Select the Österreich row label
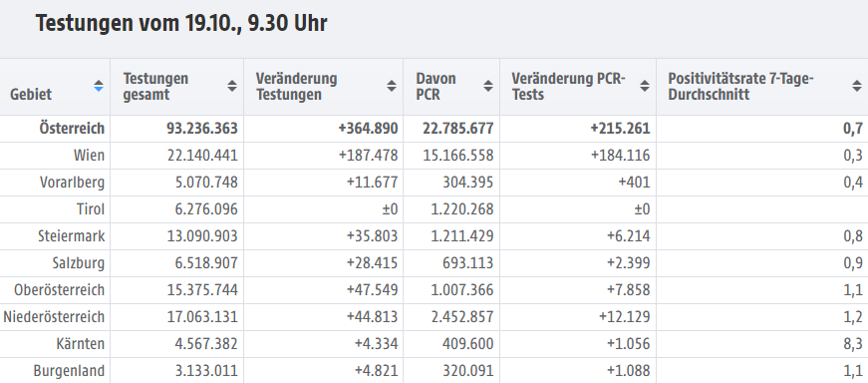 (x=72, y=129)
